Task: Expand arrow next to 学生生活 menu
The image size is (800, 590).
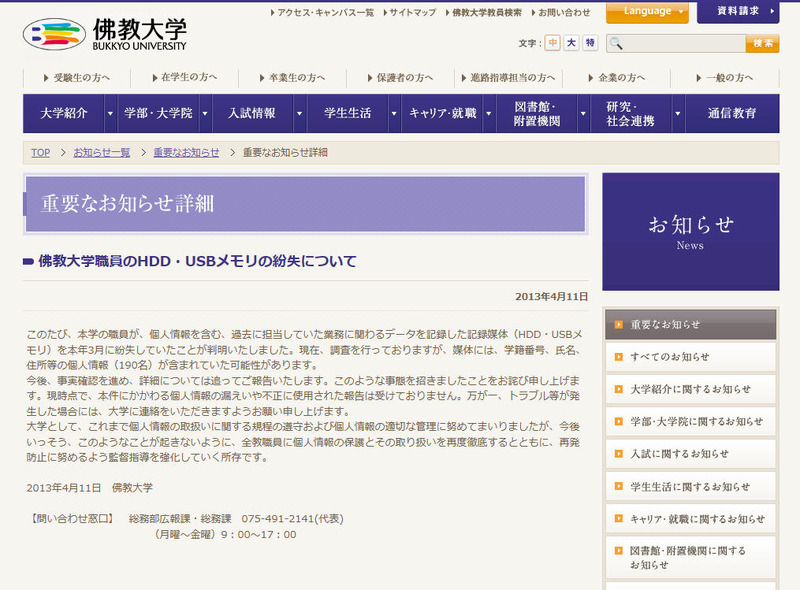Action: [x=393, y=114]
